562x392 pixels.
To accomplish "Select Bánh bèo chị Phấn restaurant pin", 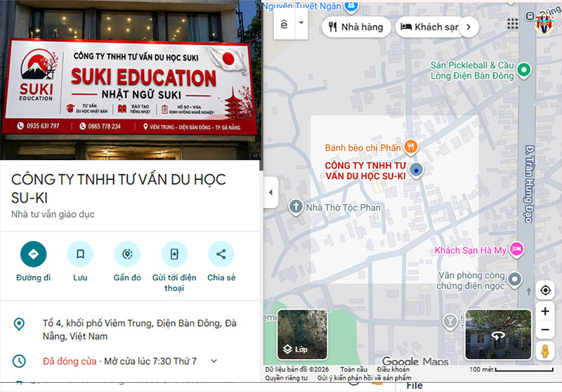I will pyautogui.click(x=411, y=147).
